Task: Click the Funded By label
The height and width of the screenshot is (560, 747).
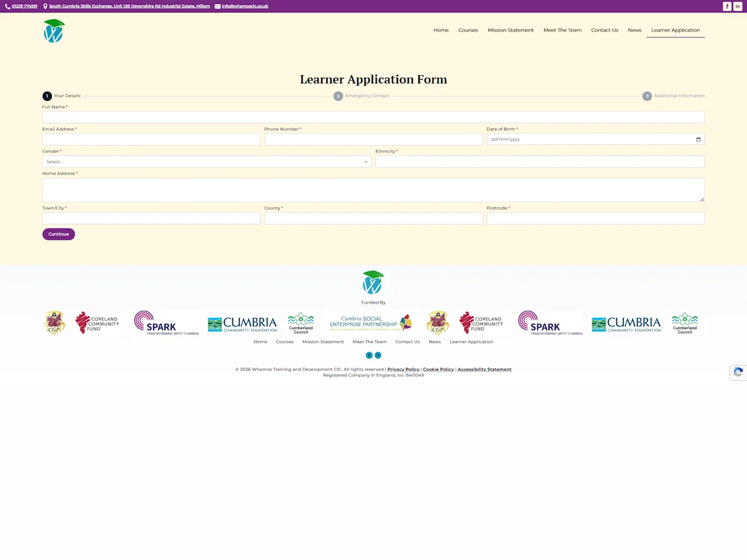Action: pos(374,302)
